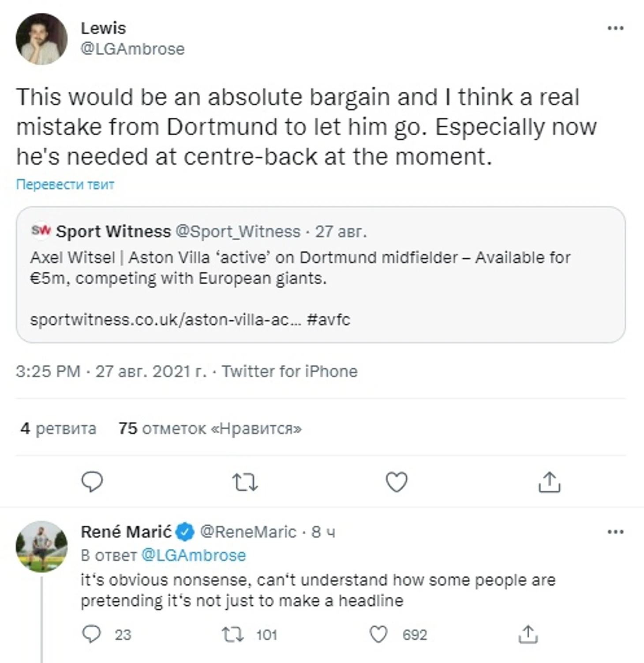Open more options for René Marić's reply
The width and height of the screenshot is (644, 663).
tap(615, 532)
